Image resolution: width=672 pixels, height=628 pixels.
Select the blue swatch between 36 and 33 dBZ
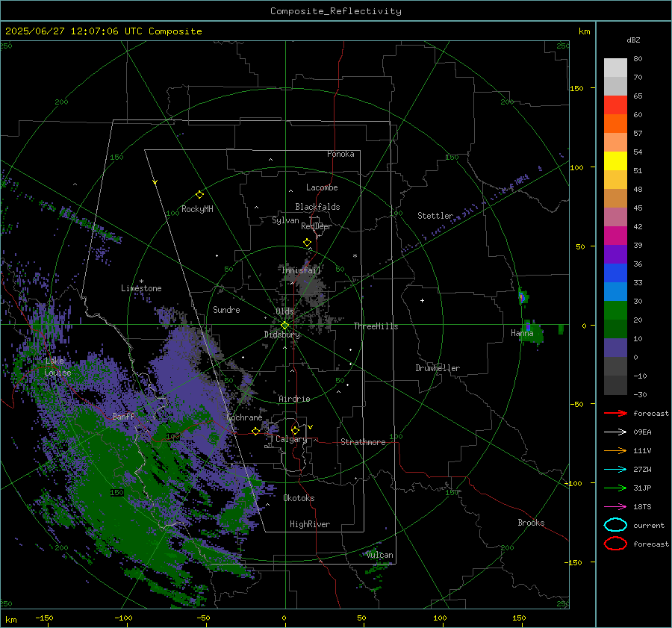point(615,273)
